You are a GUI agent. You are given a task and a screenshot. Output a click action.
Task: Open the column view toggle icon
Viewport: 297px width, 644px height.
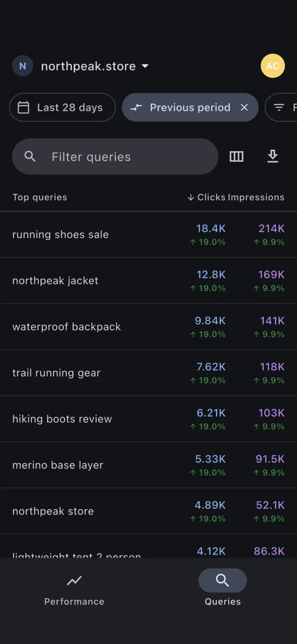tap(236, 156)
